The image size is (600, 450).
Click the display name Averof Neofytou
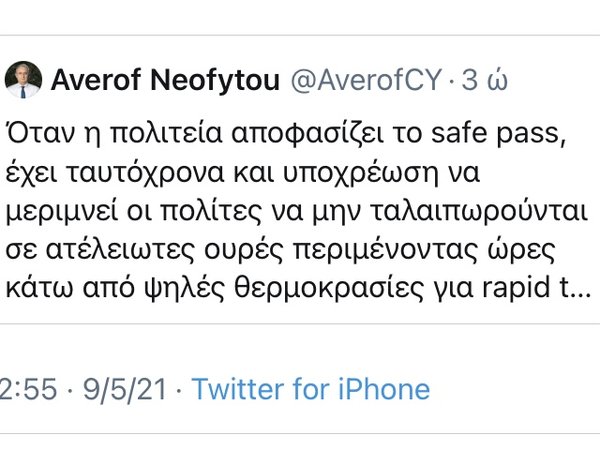(165, 80)
